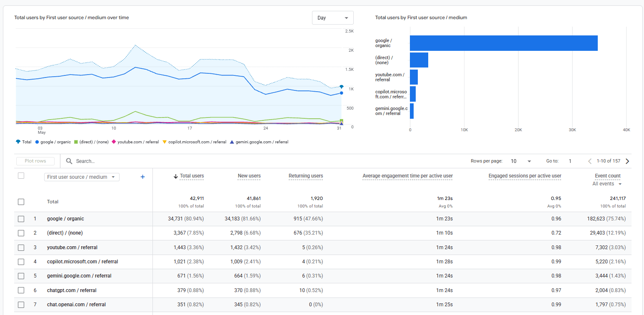Click the 41,861 new users total
The height and width of the screenshot is (315, 644).
click(253, 198)
